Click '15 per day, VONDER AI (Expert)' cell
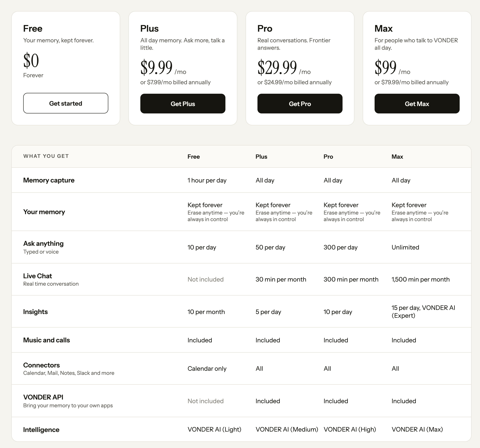 click(423, 312)
